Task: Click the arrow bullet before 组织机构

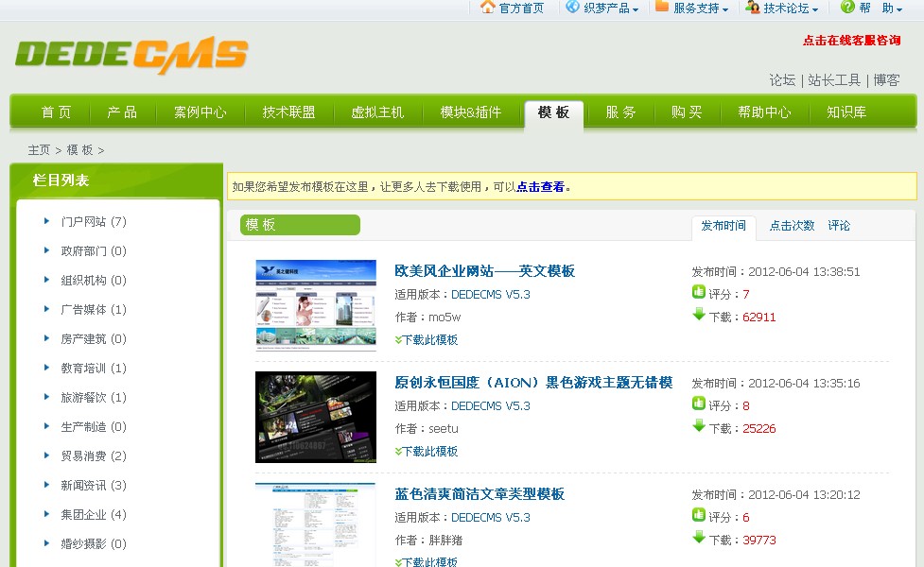Action: (46, 280)
